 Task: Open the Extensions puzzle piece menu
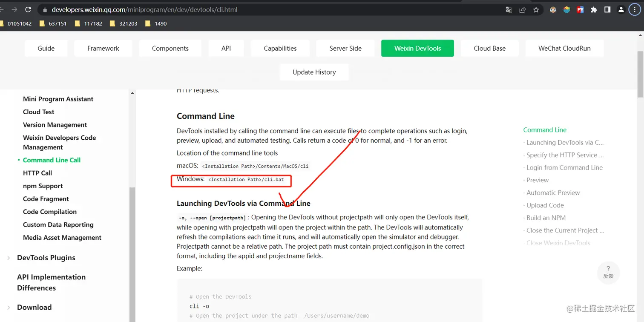click(594, 10)
